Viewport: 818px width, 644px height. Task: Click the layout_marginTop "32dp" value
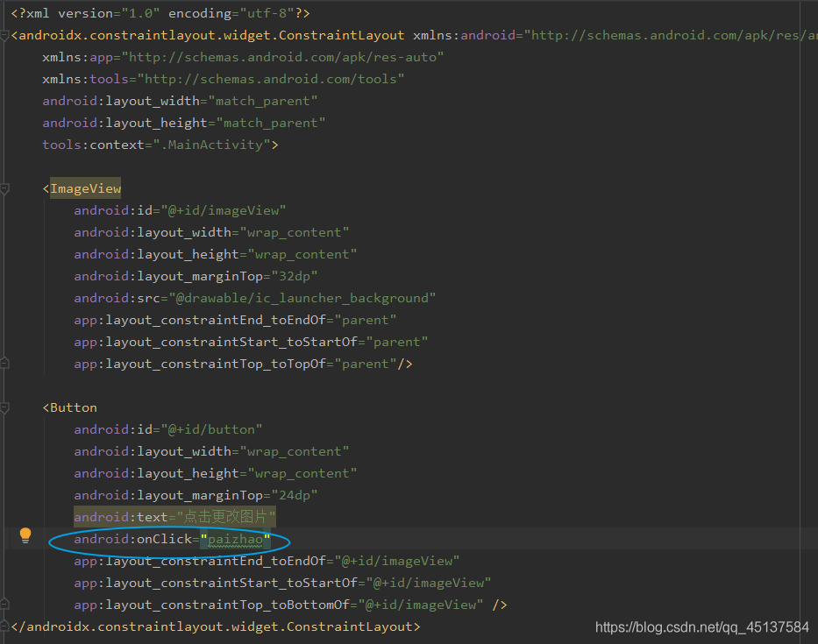pos(295,276)
